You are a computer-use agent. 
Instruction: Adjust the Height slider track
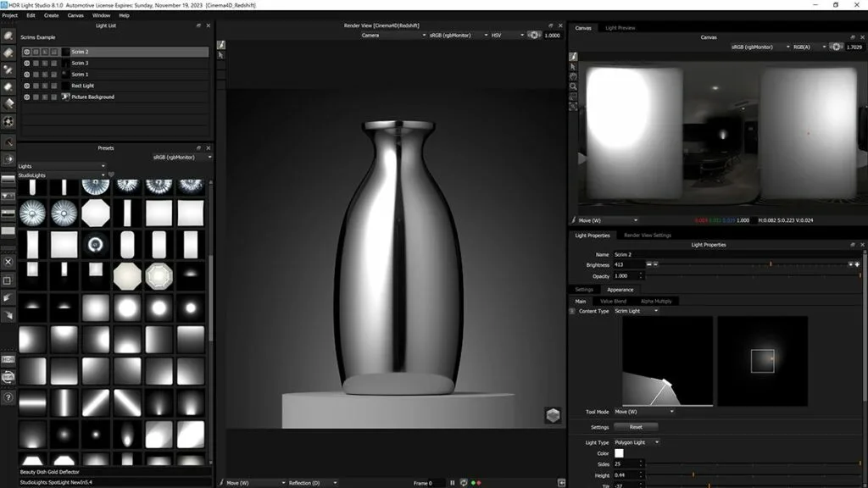[x=753, y=475]
